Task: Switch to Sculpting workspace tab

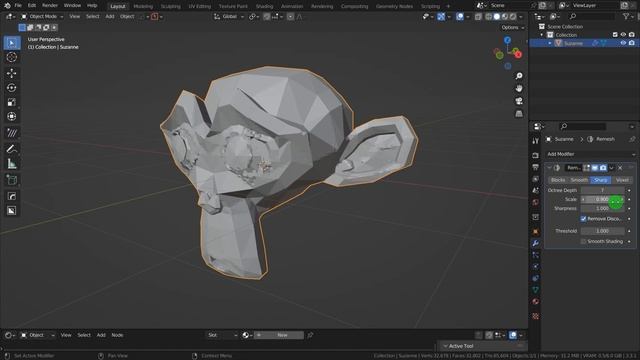Action: tap(171, 6)
